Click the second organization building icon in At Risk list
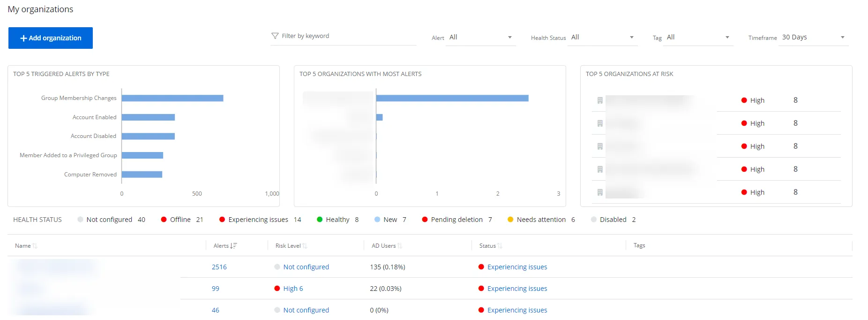 coord(600,123)
